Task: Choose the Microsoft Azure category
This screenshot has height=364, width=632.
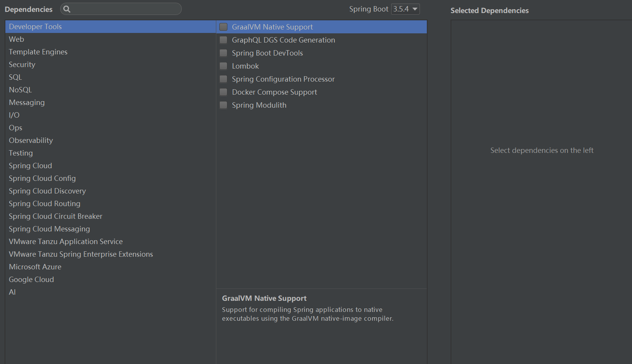Action: point(110,267)
